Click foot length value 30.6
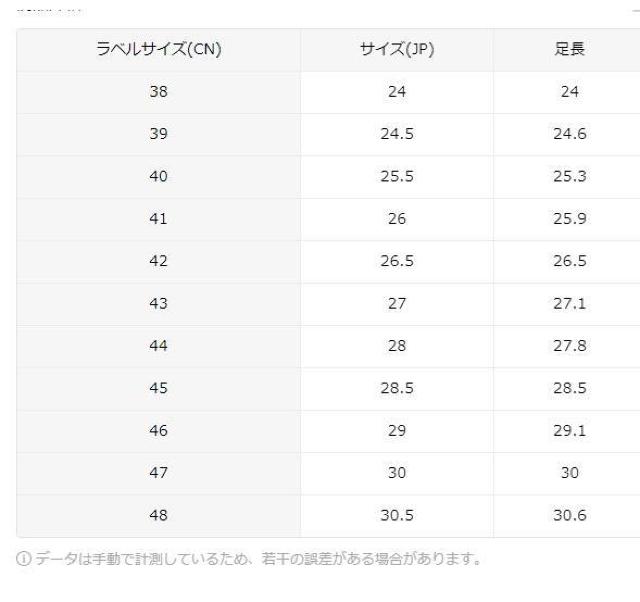 pos(569,515)
